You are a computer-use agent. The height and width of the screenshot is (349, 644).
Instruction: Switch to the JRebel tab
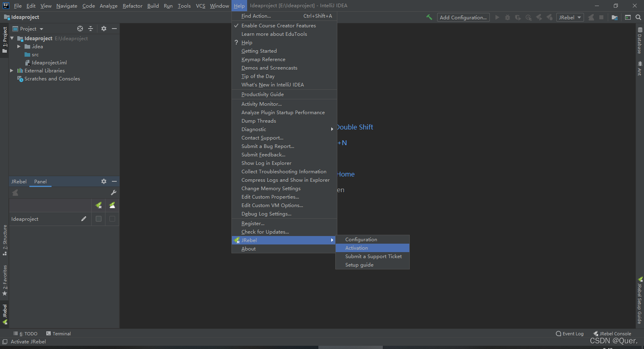pos(19,181)
